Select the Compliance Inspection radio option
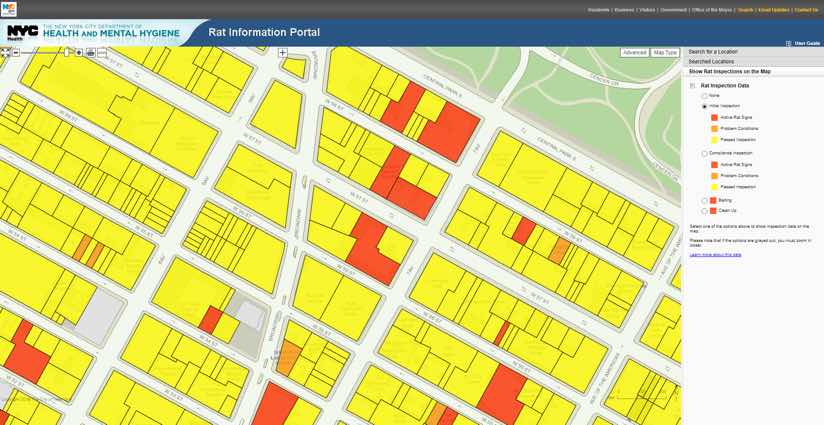 pos(705,153)
